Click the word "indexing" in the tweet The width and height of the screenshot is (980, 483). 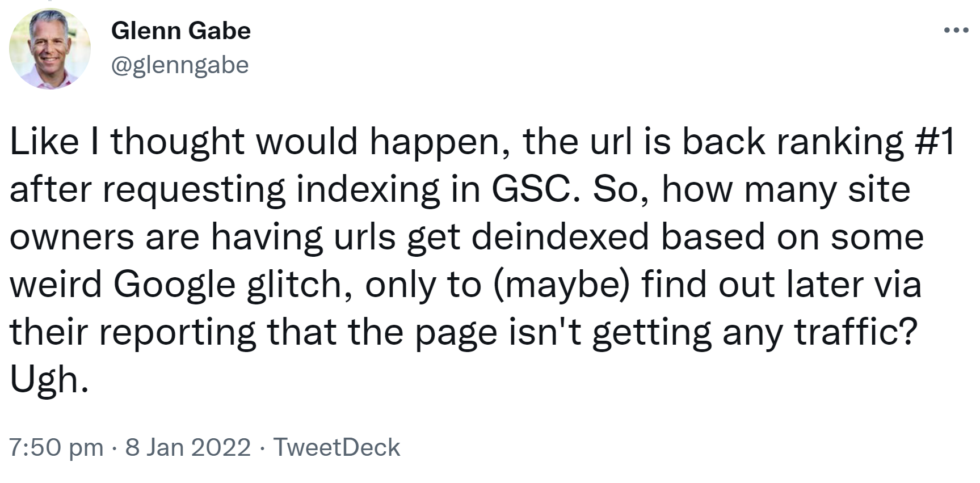point(368,189)
